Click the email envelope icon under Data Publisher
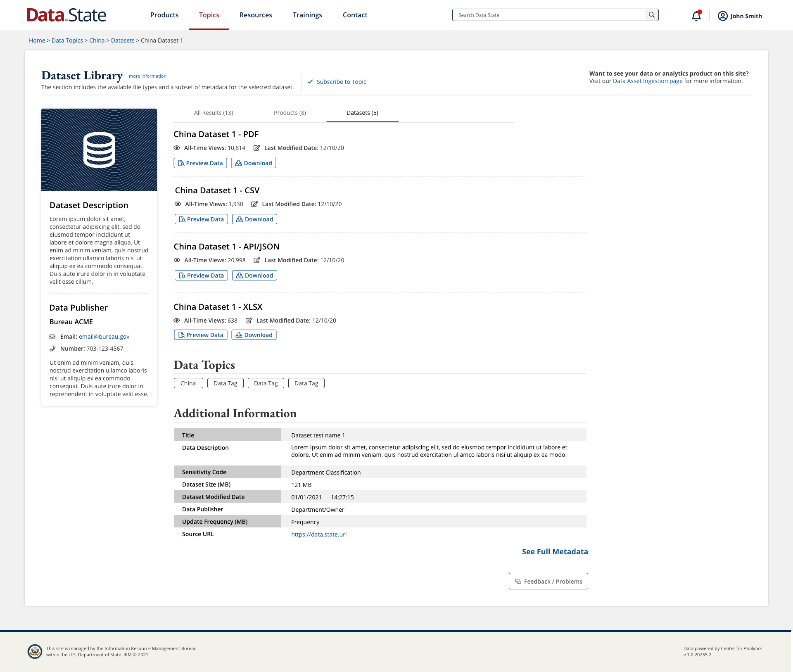The width and height of the screenshot is (793, 672). pyautogui.click(x=52, y=336)
